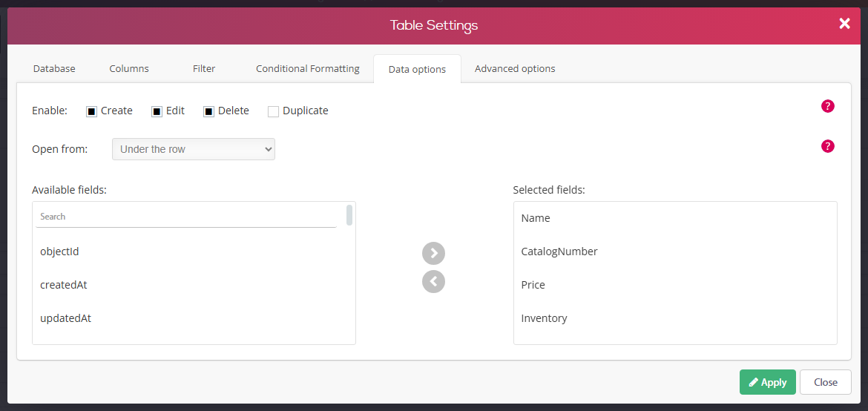868x411 pixels.
Task: Click the green Apply button
Action: [x=767, y=382]
